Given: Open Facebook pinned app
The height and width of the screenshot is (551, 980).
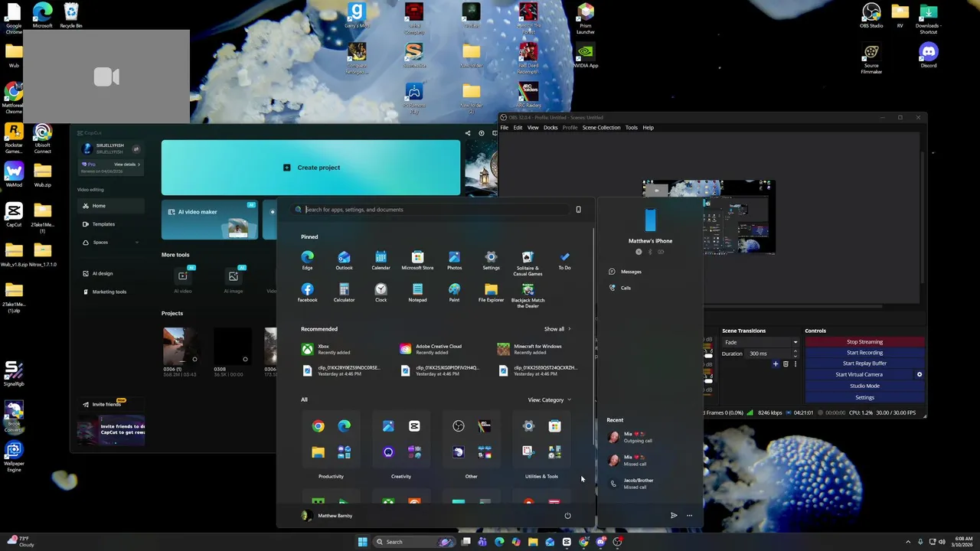Looking at the screenshot, I should coord(307,292).
